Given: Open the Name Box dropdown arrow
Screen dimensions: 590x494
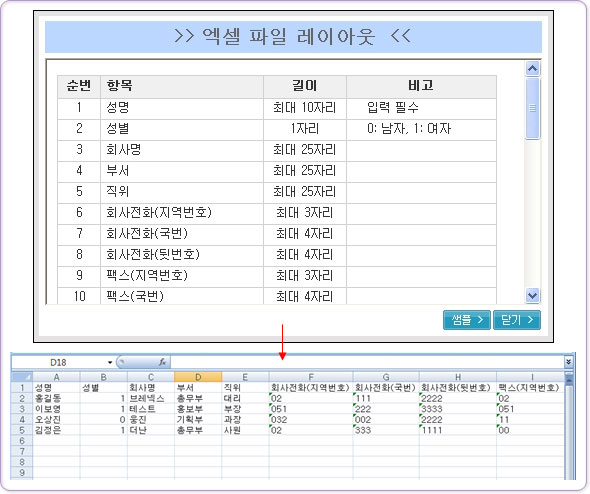Looking at the screenshot, I should click(x=110, y=362).
